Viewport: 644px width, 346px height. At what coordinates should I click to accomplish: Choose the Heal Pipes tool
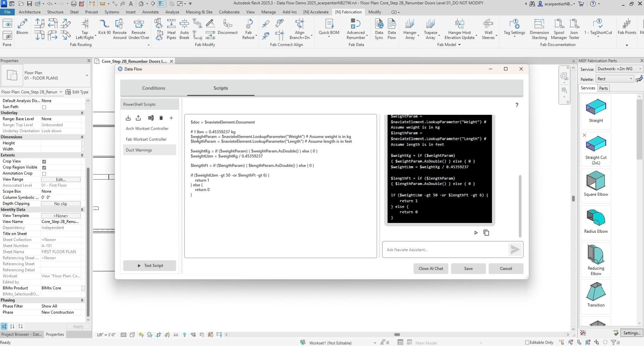coord(171,29)
